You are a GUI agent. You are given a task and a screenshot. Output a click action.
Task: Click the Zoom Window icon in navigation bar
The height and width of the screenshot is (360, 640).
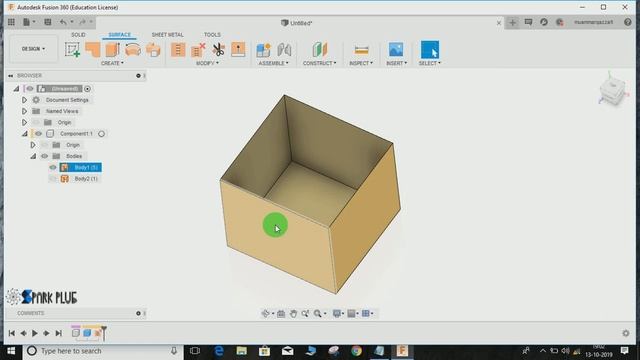pyautogui.click(x=305, y=313)
